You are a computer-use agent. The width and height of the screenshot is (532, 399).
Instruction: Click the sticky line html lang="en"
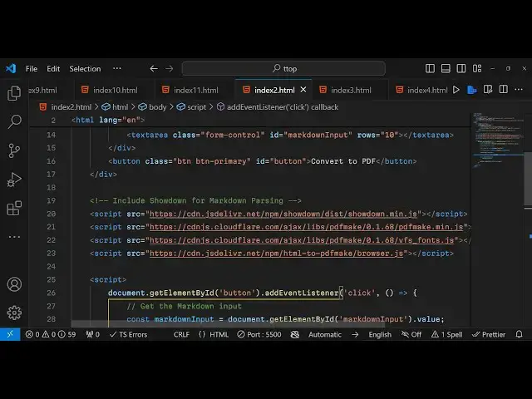pos(108,120)
